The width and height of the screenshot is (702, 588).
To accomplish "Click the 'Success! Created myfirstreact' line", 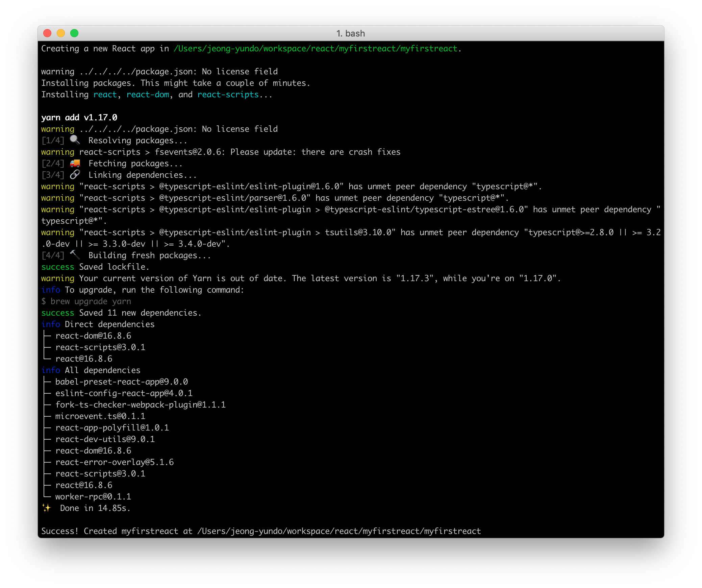I will (x=261, y=531).
